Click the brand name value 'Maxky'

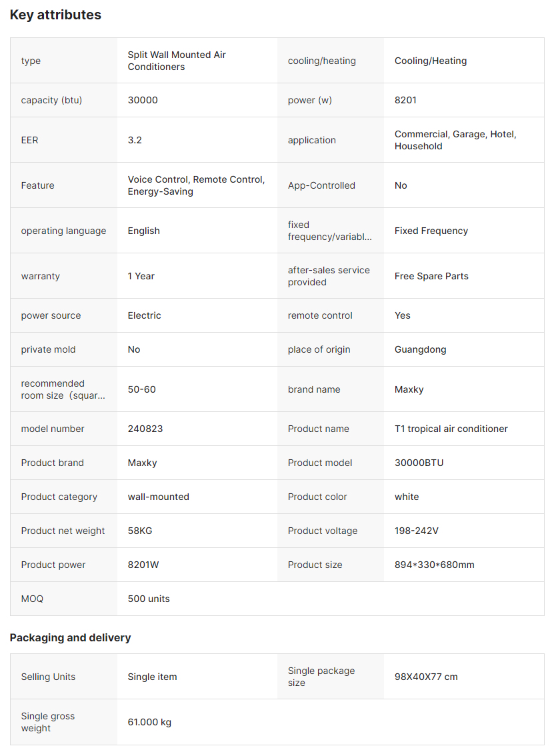409,389
